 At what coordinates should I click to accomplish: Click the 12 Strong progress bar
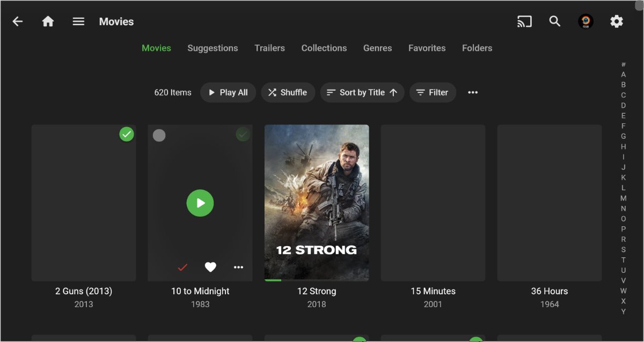317,280
